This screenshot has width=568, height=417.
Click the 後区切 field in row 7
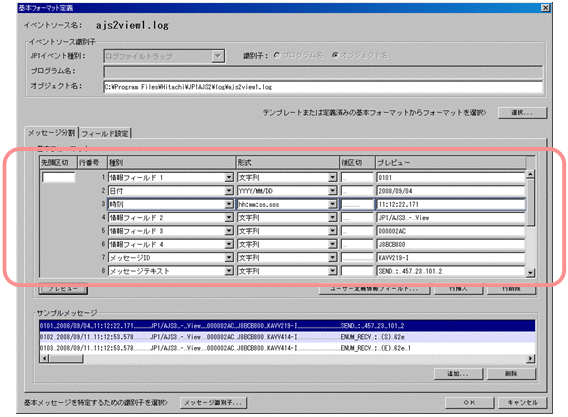tap(357, 258)
